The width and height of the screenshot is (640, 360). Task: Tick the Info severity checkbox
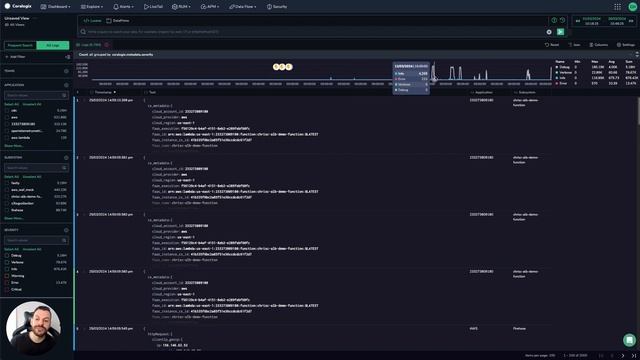[7, 269]
